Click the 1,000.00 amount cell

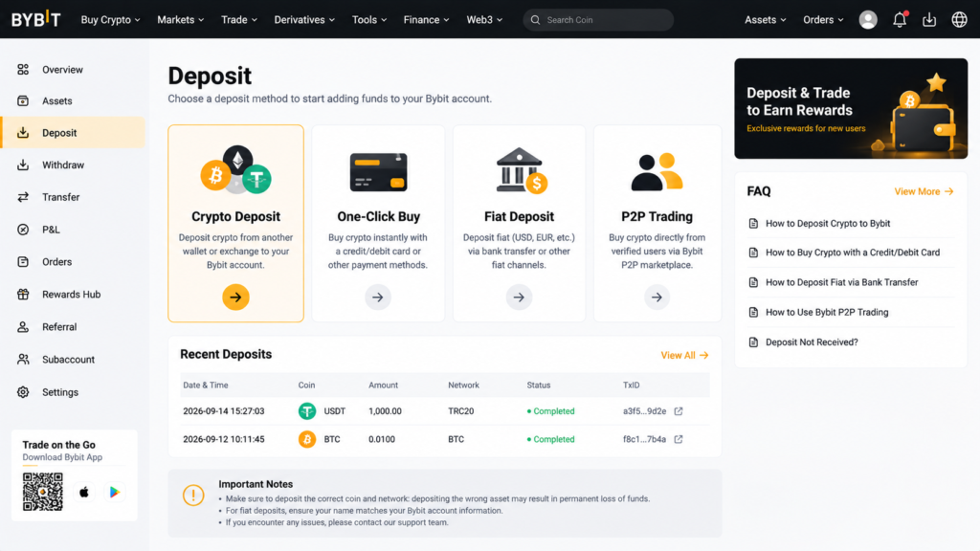[385, 411]
